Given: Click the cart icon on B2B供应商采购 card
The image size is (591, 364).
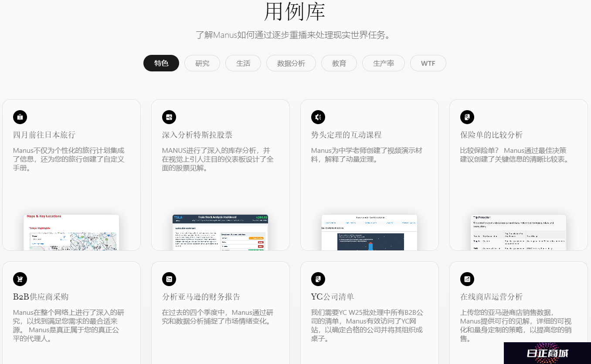Looking at the screenshot, I should tap(20, 279).
